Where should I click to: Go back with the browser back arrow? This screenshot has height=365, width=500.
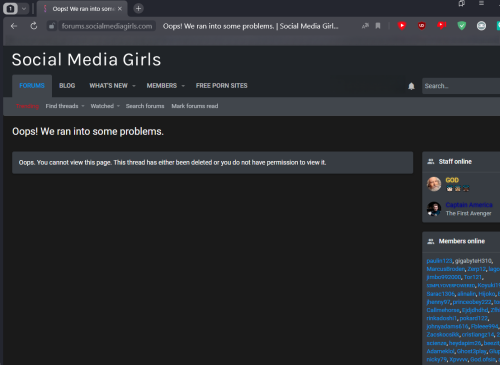click(14, 26)
